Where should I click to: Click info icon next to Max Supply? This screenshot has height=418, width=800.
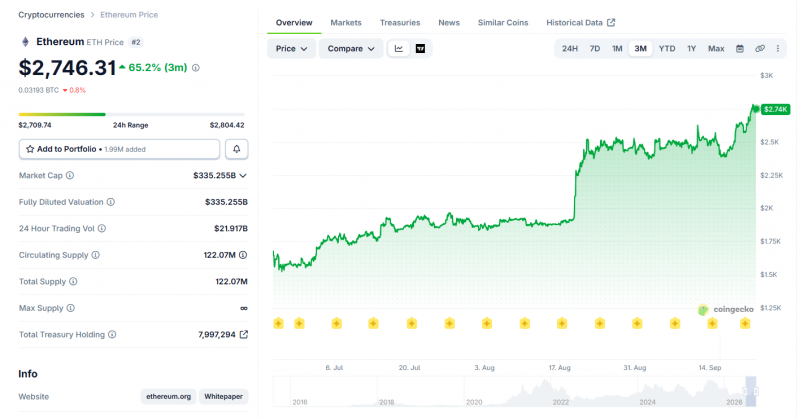(x=70, y=308)
